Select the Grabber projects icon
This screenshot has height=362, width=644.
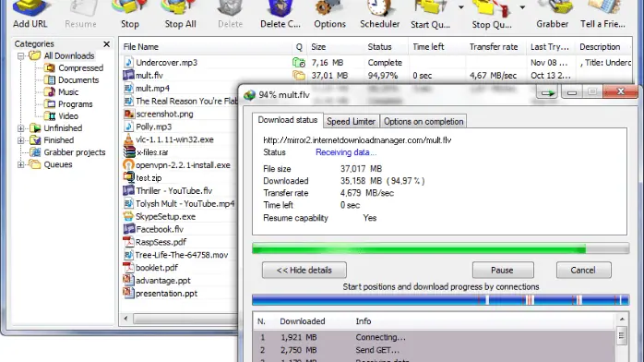pos(35,152)
